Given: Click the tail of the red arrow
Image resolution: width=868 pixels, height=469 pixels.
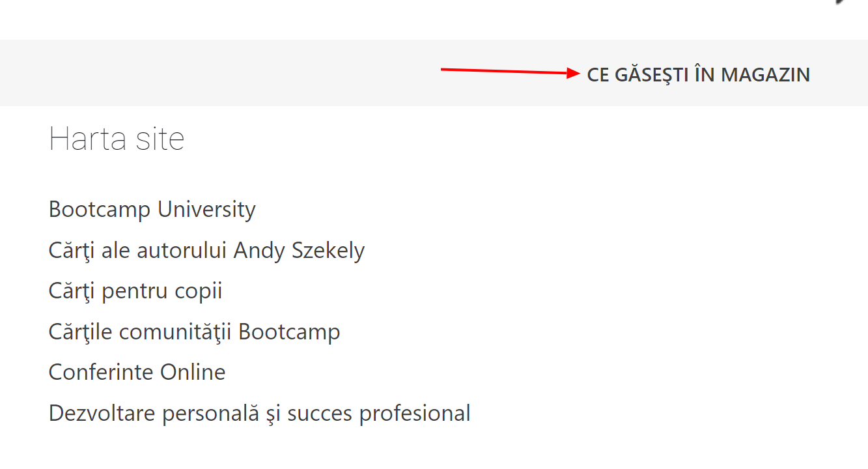Looking at the screenshot, I should click(x=445, y=68).
